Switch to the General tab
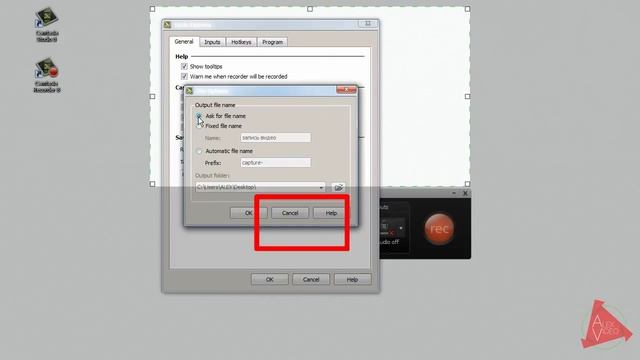640x360 pixels. point(184,42)
